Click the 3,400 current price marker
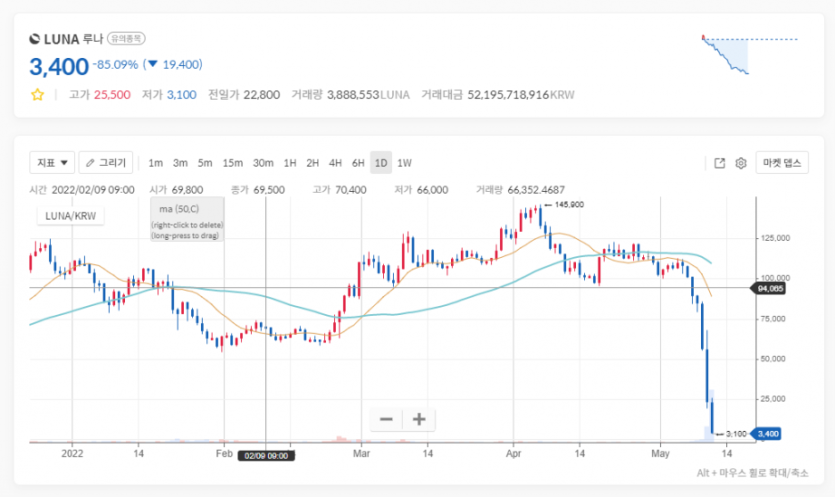This screenshot has width=835, height=497. coord(767,433)
